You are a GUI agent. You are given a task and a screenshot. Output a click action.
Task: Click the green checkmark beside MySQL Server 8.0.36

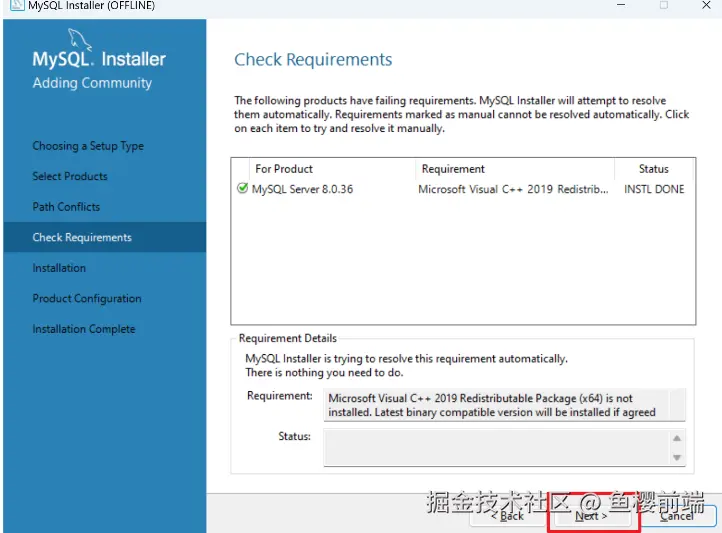(242, 188)
